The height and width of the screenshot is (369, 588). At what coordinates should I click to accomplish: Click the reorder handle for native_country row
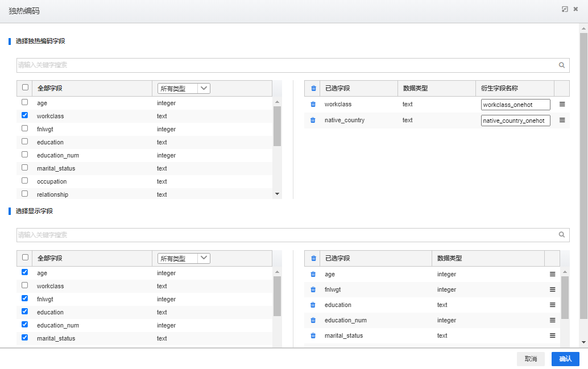562,120
